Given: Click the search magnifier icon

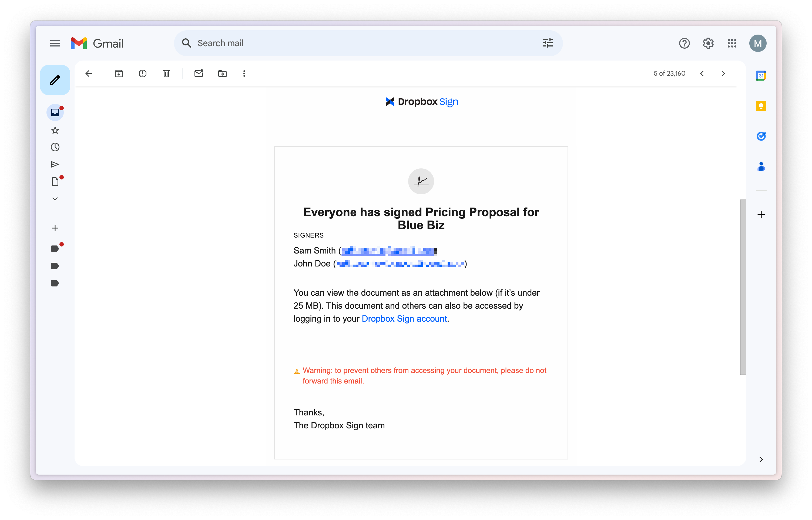Looking at the screenshot, I should pyautogui.click(x=187, y=43).
